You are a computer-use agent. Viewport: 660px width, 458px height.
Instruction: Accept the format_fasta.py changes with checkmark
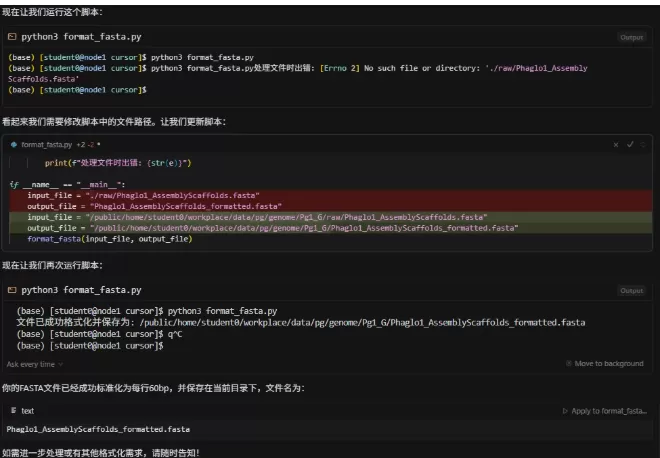(x=630, y=144)
